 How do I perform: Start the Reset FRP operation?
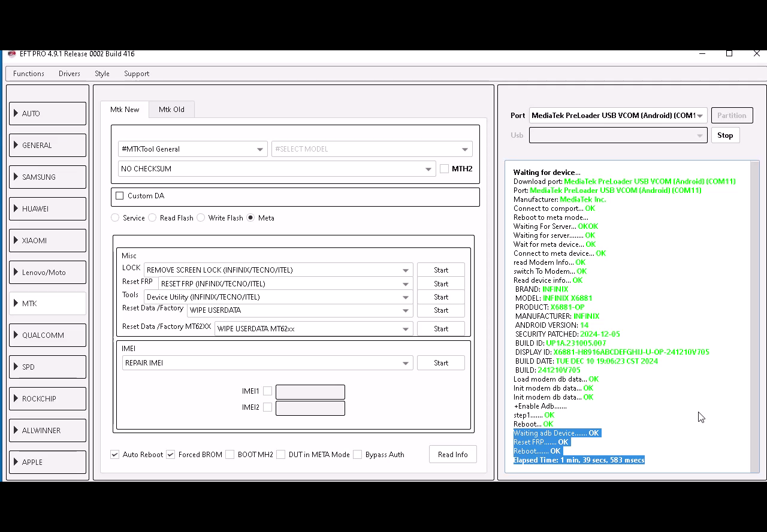click(x=441, y=284)
